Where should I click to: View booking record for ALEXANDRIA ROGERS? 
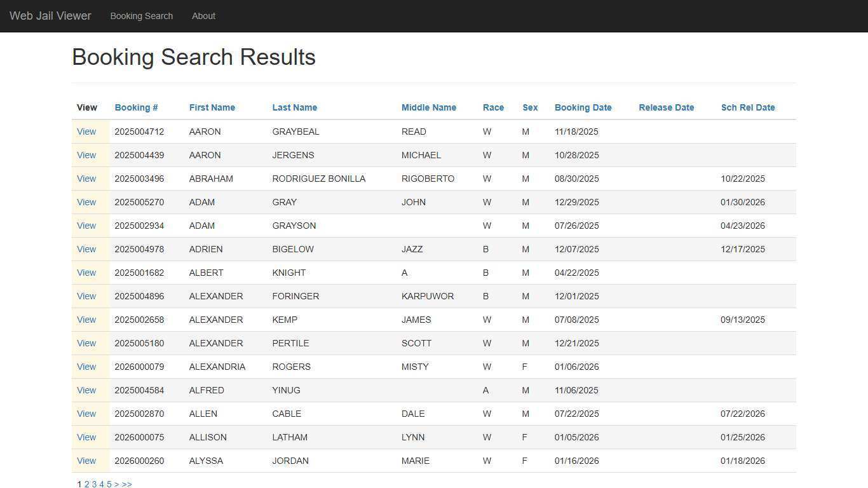(86, 367)
